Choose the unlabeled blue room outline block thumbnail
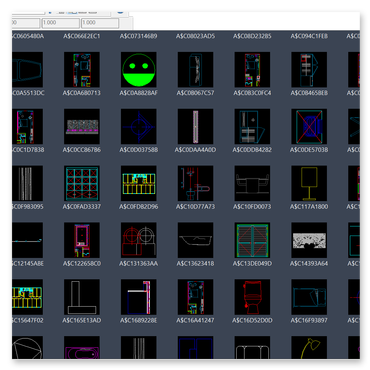 [195, 348]
